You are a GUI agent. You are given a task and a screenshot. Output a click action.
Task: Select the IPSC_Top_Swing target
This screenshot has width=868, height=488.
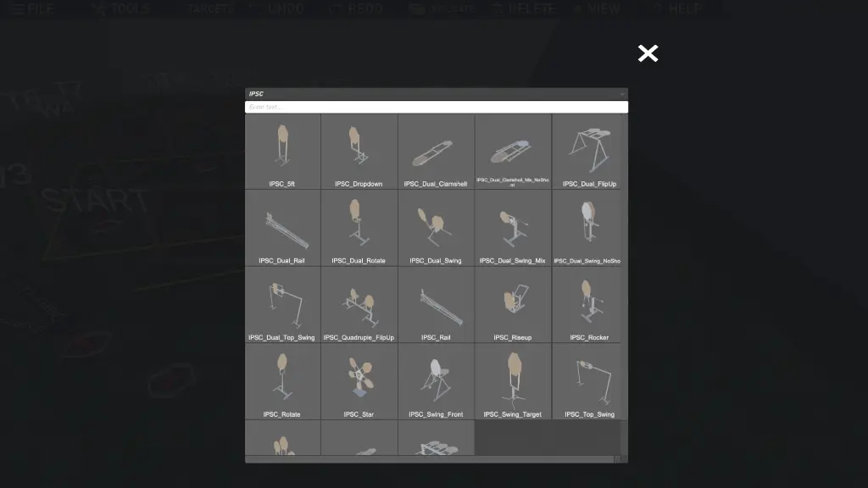[x=590, y=382]
